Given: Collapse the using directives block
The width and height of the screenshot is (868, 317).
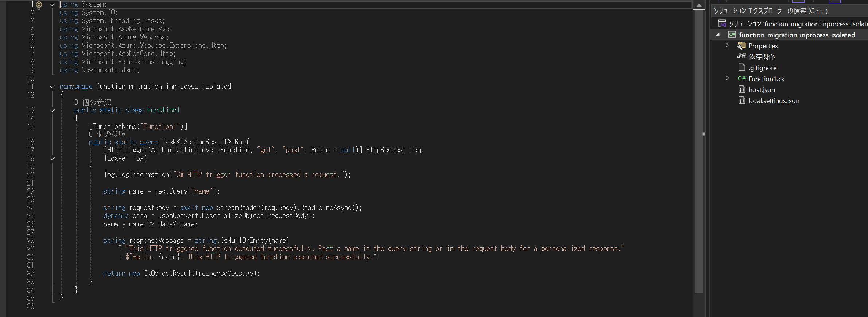Looking at the screenshot, I should (52, 5).
